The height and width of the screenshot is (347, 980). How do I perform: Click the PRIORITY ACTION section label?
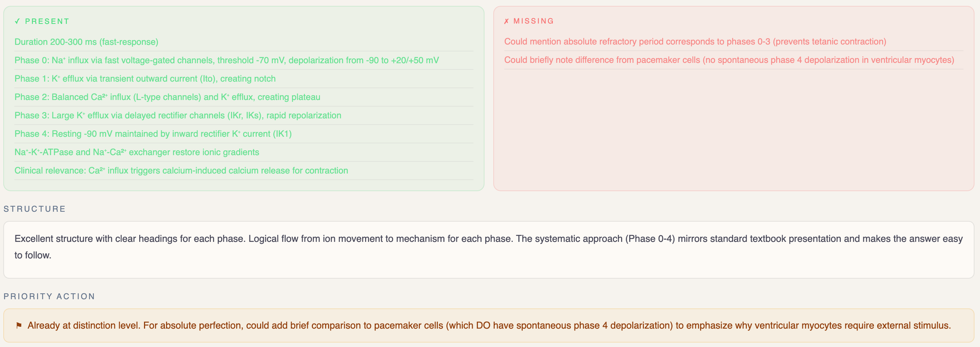[x=49, y=296]
